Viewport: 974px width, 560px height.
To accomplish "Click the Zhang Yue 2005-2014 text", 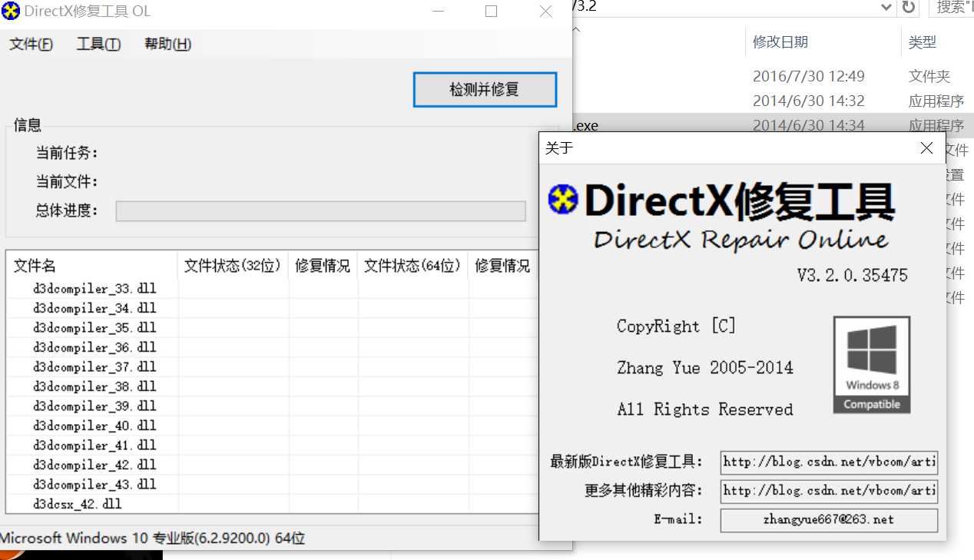I will tap(705, 368).
